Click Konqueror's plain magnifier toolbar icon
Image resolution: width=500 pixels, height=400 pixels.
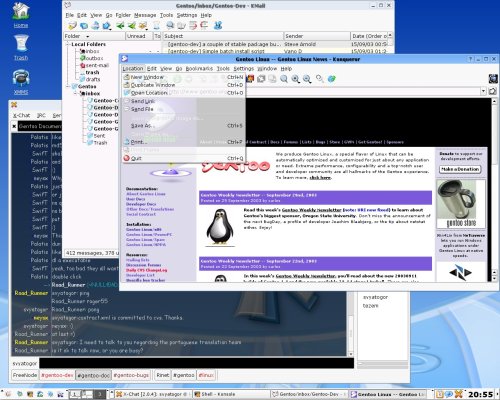(284, 79)
